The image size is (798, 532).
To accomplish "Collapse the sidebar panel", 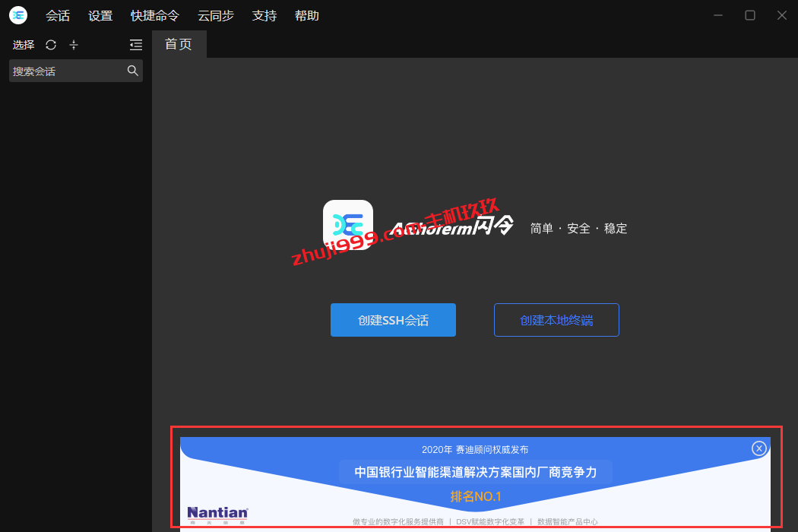I will coord(136,45).
